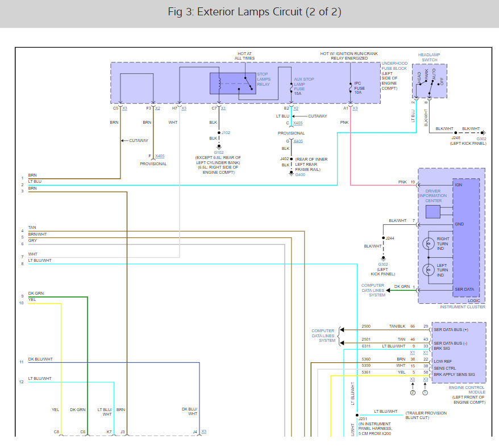This screenshot has height=448, width=499.
Task: Click the Aux Stop Lamp Fuse label
Action: click(304, 84)
